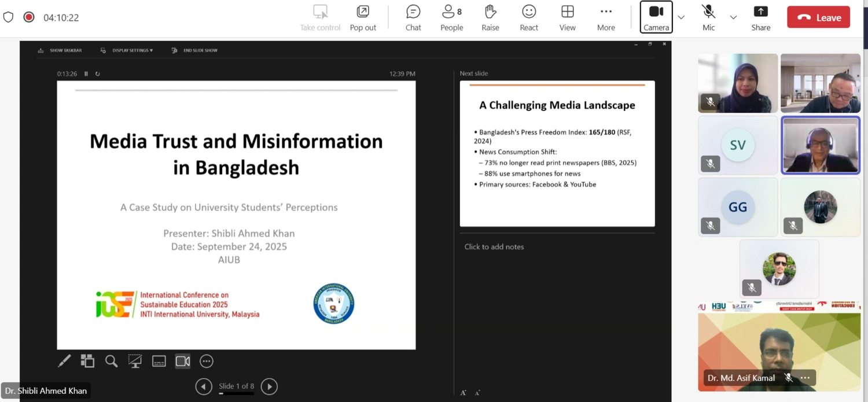
Task: Select the GG participant tile
Action: click(738, 206)
